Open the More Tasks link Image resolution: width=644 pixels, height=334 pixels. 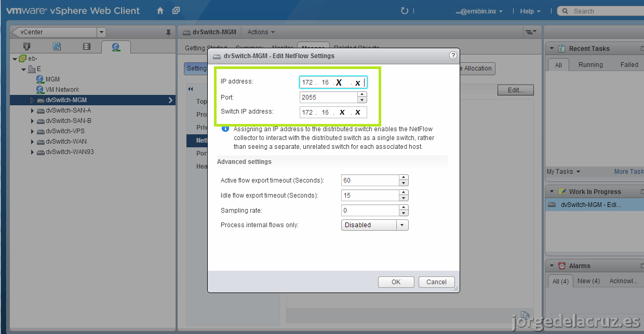point(629,172)
